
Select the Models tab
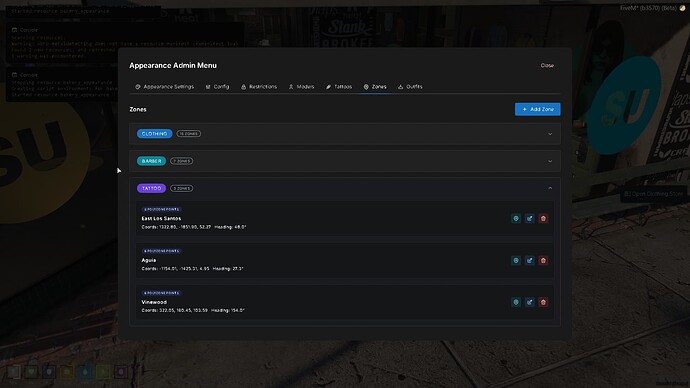pyautogui.click(x=301, y=87)
